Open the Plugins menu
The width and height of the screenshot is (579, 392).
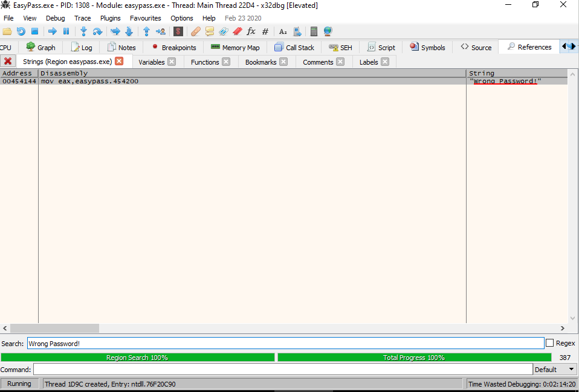point(111,18)
